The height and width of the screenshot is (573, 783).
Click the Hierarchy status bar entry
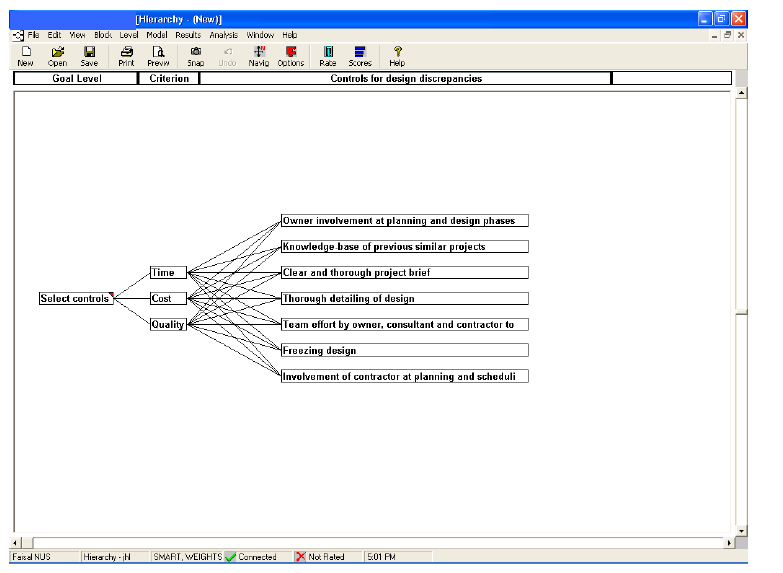tap(107, 557)
